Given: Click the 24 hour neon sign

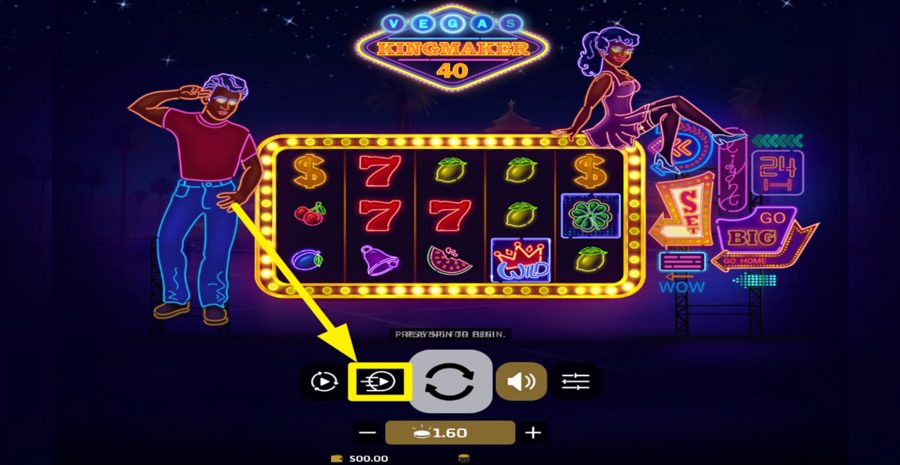Looking at the screenshot, I should pyautogui.click(x=777, y=172).
